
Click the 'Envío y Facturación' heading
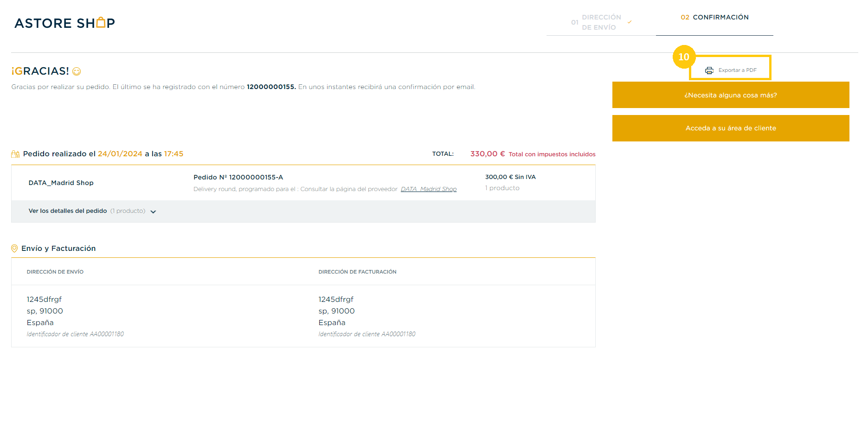[x=58, y=249]
